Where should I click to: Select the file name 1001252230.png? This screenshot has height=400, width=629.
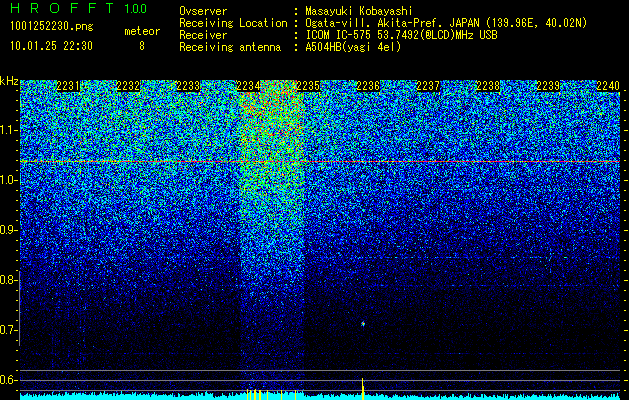tap(51, 27)
